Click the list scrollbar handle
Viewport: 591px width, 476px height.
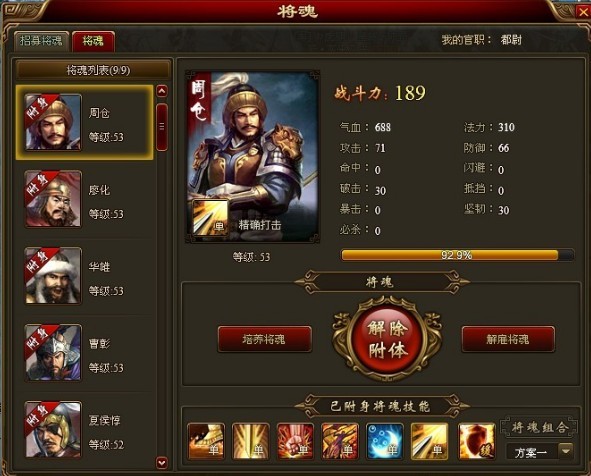162,127
